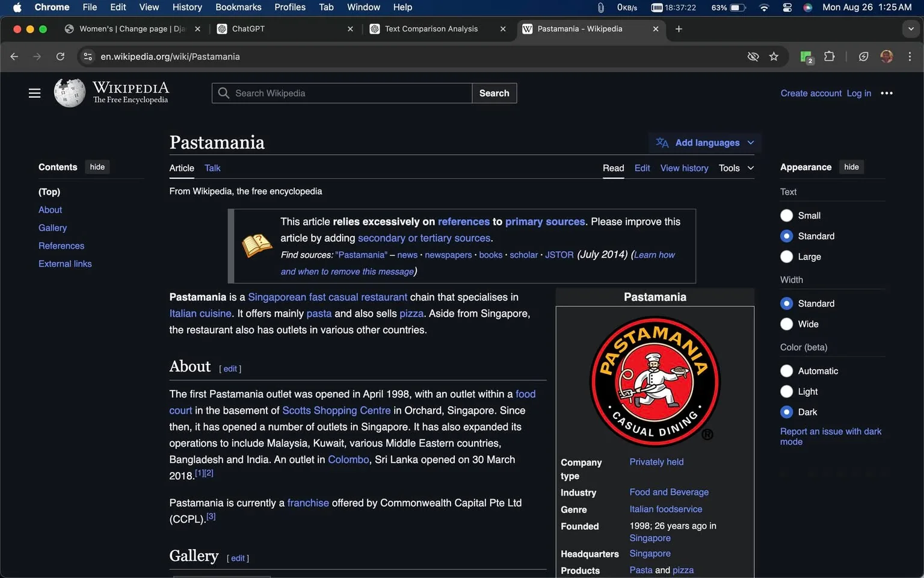The width and height of the screenshot is (924, 578).
Task: Hide the Appearance panel
Action: click(x=851, y=167)
